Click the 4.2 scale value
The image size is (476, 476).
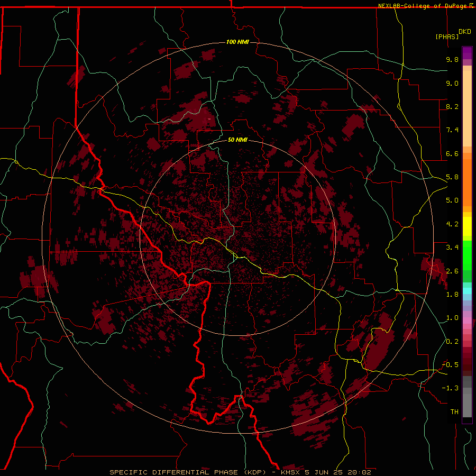452,224
